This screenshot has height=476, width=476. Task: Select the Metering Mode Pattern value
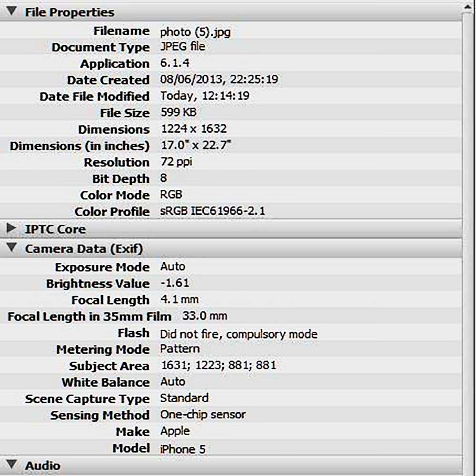(179, 349)
